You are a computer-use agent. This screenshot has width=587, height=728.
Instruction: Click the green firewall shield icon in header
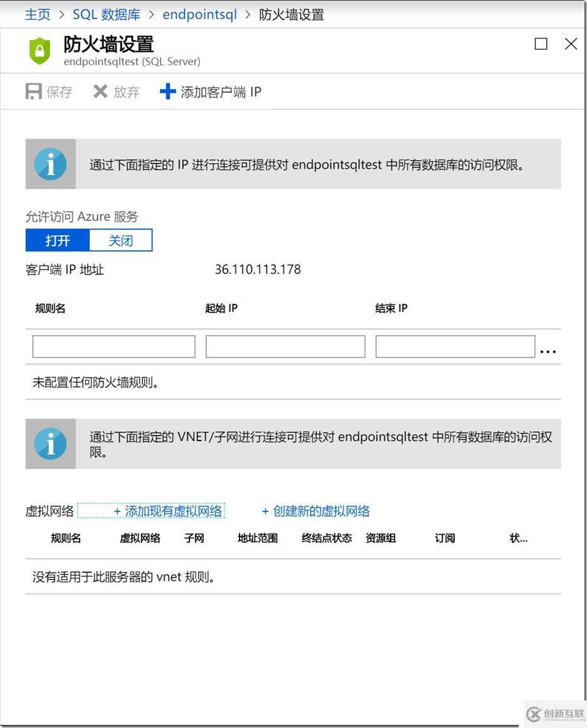39,50
